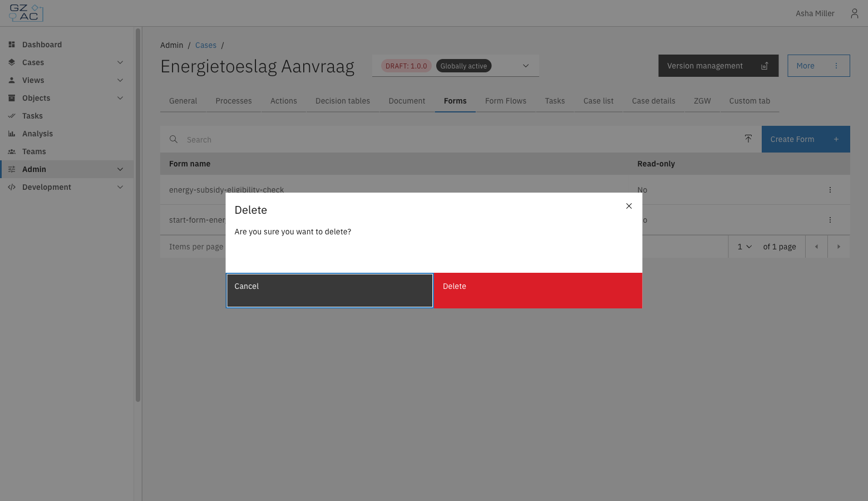Click the Analysis chart icon
The height and width of the screenshot is (501, 868).
click(x=12, y=134)
